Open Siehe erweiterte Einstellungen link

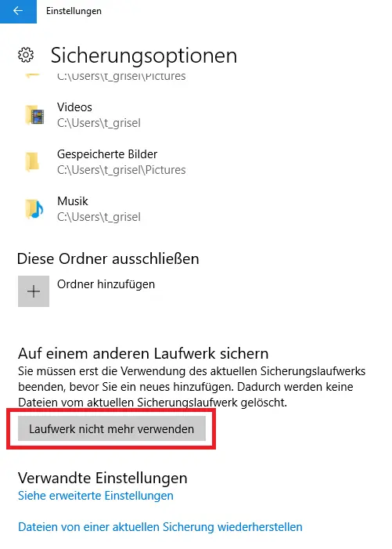pyautogui.click(x=95, y=496)
